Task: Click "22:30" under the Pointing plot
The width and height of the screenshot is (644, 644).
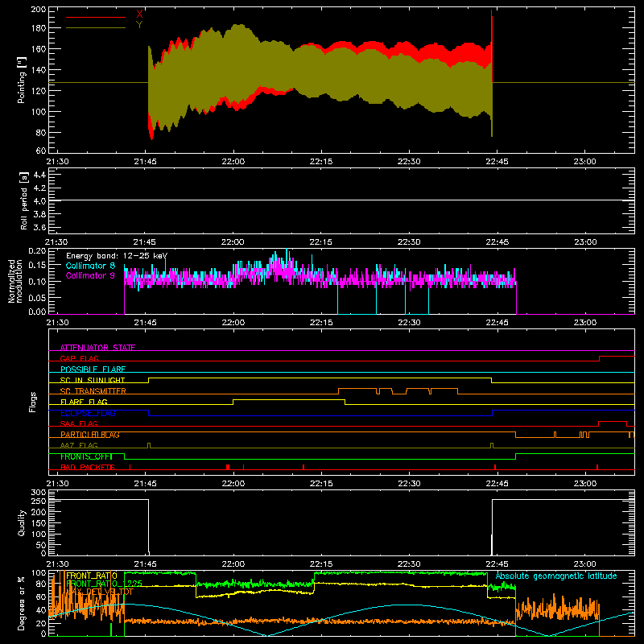Action: 409,162
